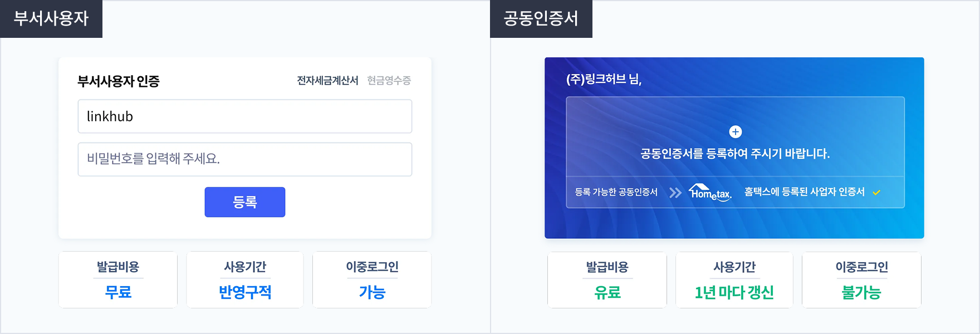Select the 전자세금계산서 tab
The image size is (980, 334).
326,80
